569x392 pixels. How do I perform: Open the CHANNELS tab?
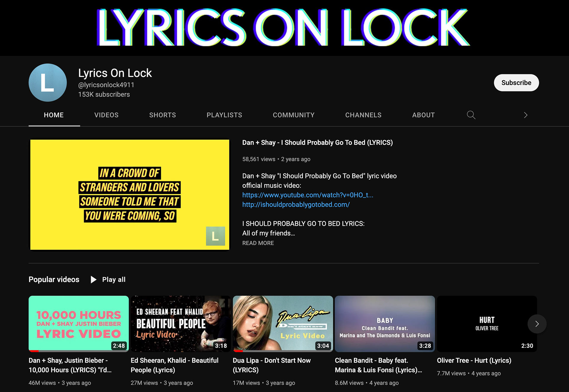[x=363, y=115]
